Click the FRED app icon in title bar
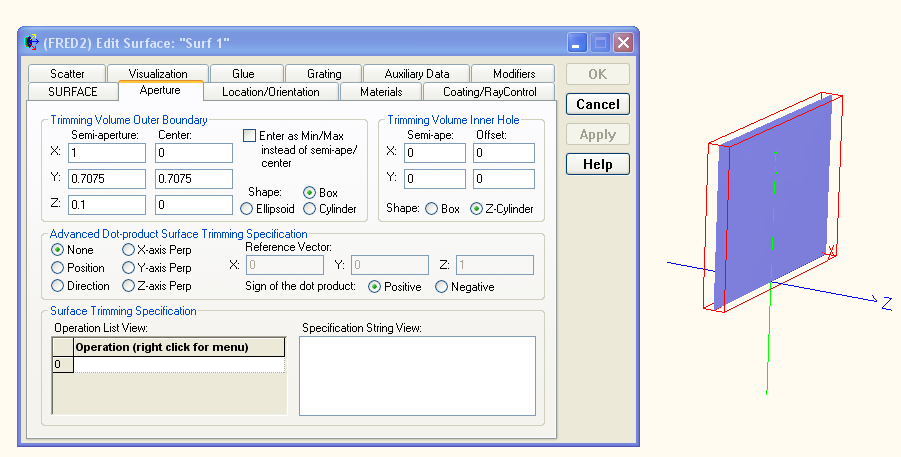 [31, 43]
